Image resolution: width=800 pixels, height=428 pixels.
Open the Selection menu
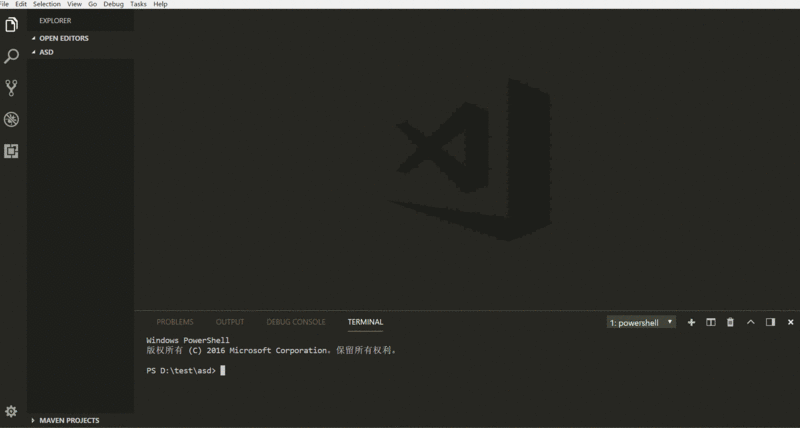pos(47,4)
